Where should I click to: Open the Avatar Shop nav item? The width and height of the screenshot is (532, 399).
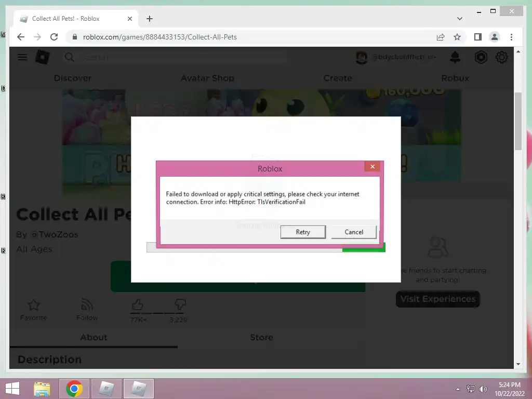207,78
